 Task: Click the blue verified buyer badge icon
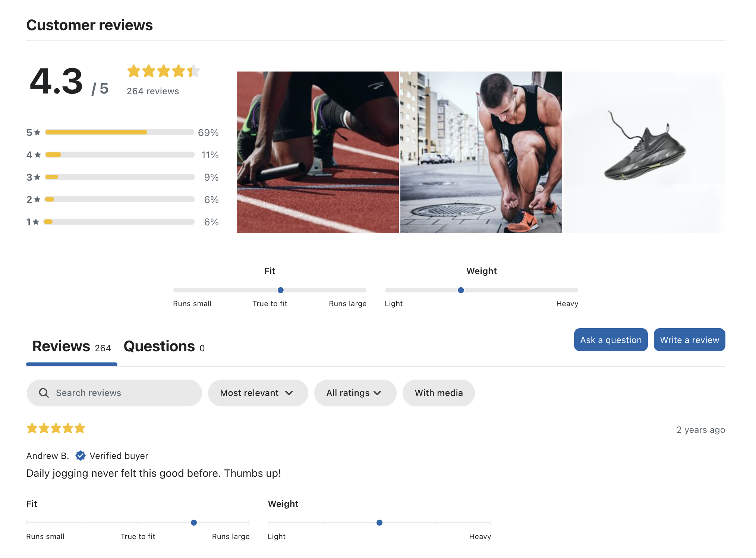click(80, 456)
